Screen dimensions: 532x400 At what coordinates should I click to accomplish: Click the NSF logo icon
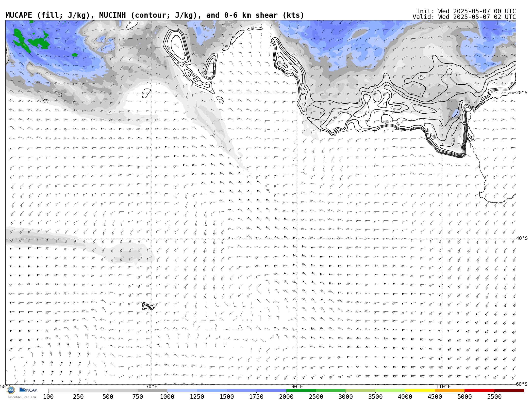coord(11,390)
